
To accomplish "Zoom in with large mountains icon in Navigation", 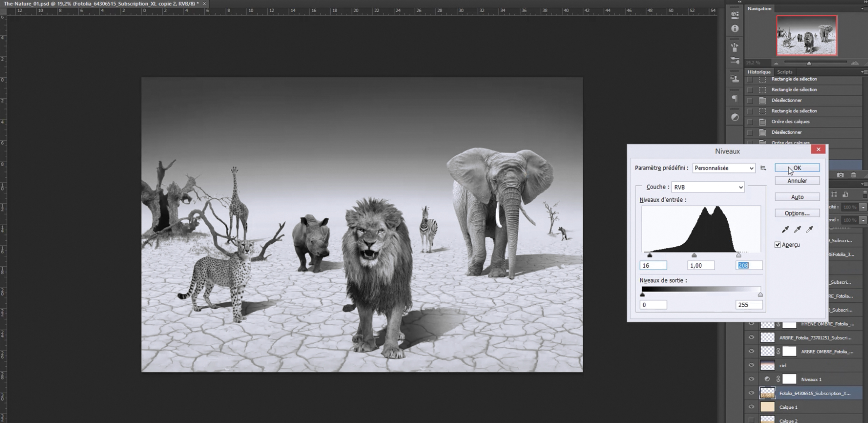I will tap(855, 63).
